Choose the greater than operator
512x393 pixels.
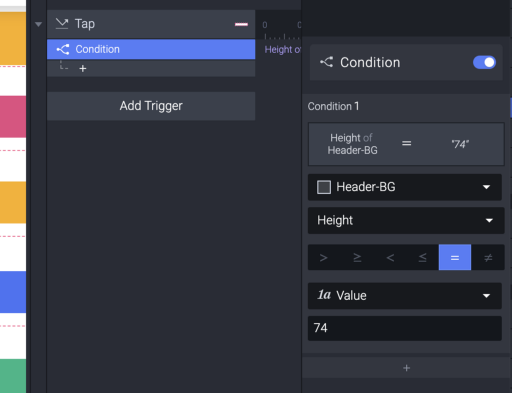(x=323, y=257)
